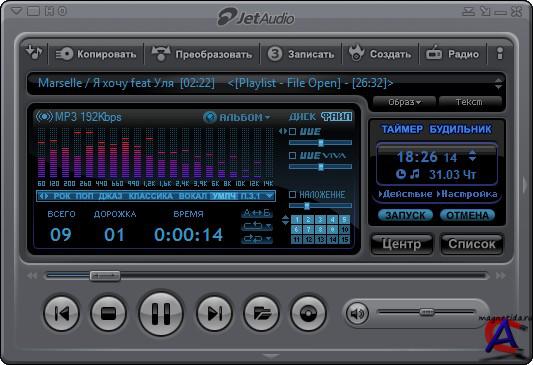This screenshot has width=533, height=365.
Task: Open the Список playlist button
Action: (x=472, y=244)
